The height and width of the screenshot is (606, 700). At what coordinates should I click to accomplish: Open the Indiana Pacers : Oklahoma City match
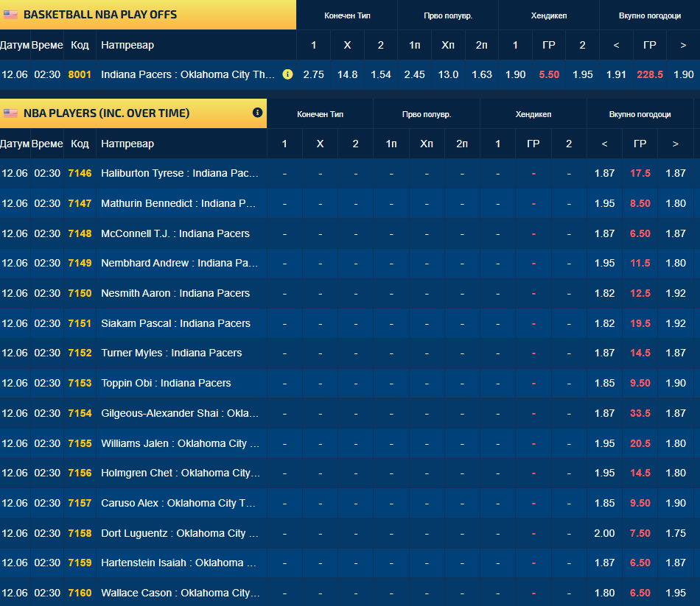pyautogui.click(x=188, y=74)
